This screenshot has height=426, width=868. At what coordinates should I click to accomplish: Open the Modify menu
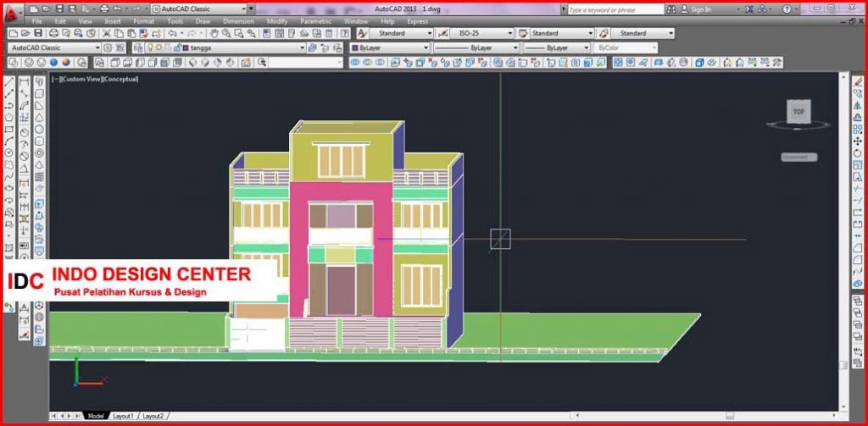click(x=277, y=21)
